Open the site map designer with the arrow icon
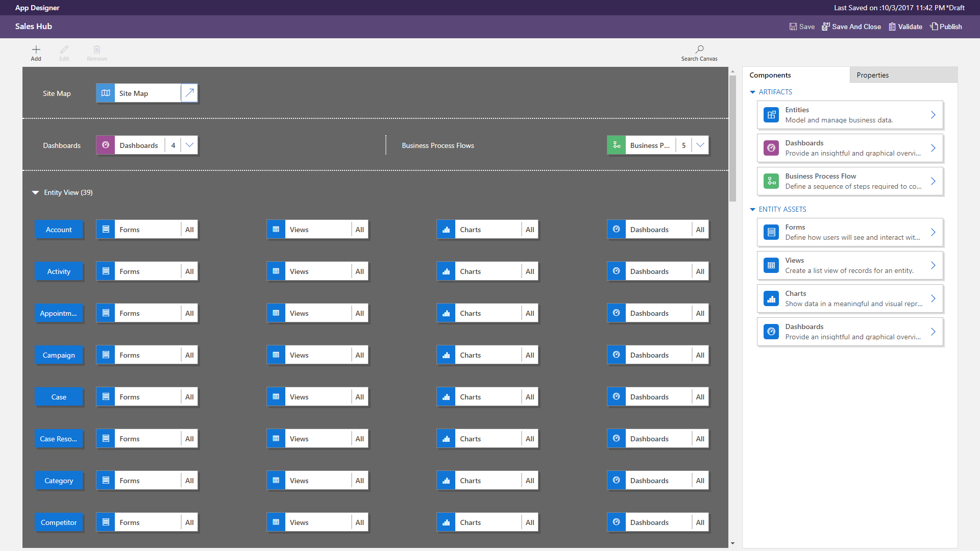Image resolution: width=980 pixels, height=551 pixels. pyautogui.click(x=189, y=93)
